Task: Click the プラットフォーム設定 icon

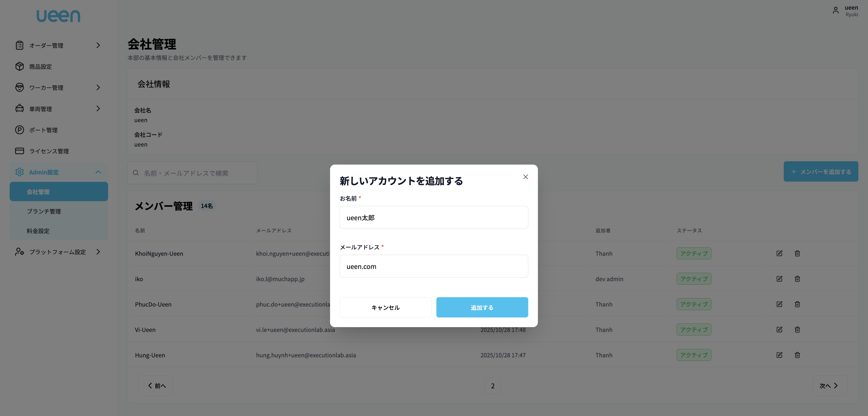Action: [19, 252]
